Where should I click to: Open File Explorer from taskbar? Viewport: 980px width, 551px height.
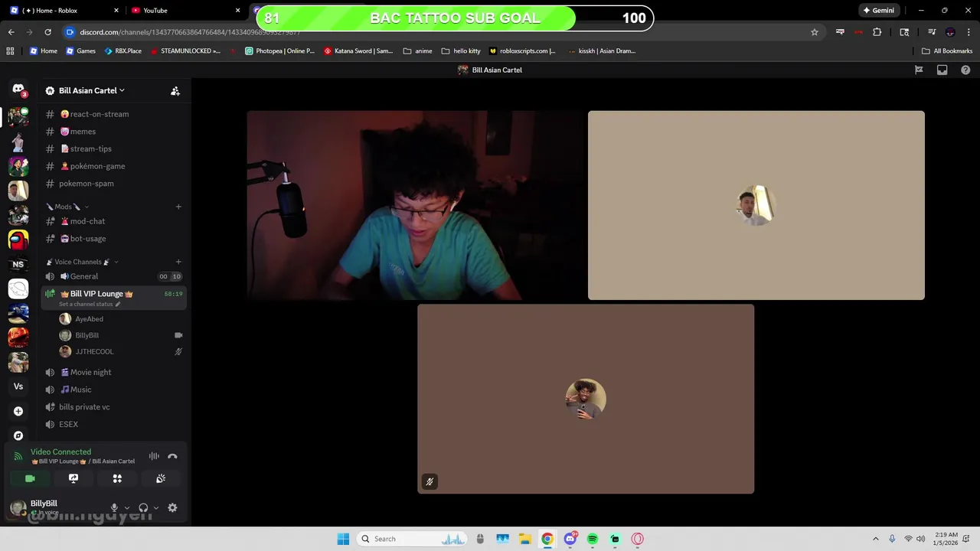pos(525,539)
